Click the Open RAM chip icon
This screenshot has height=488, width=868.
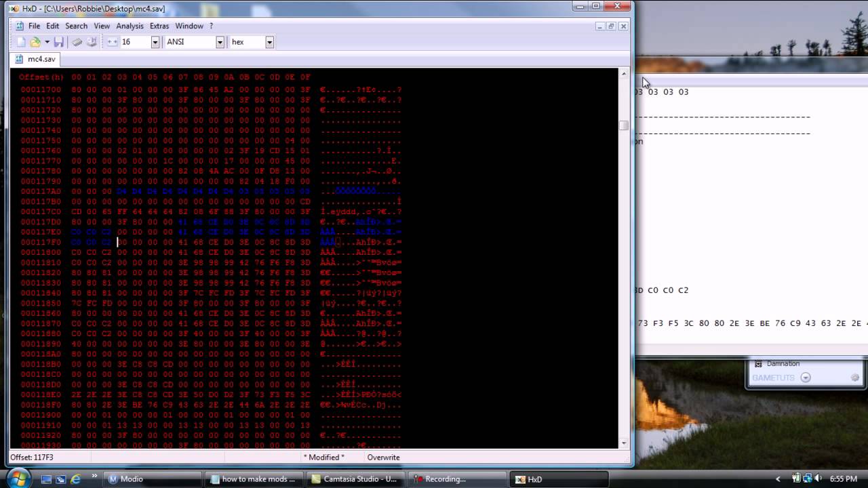pyautogui.click(x=77, y=42)
